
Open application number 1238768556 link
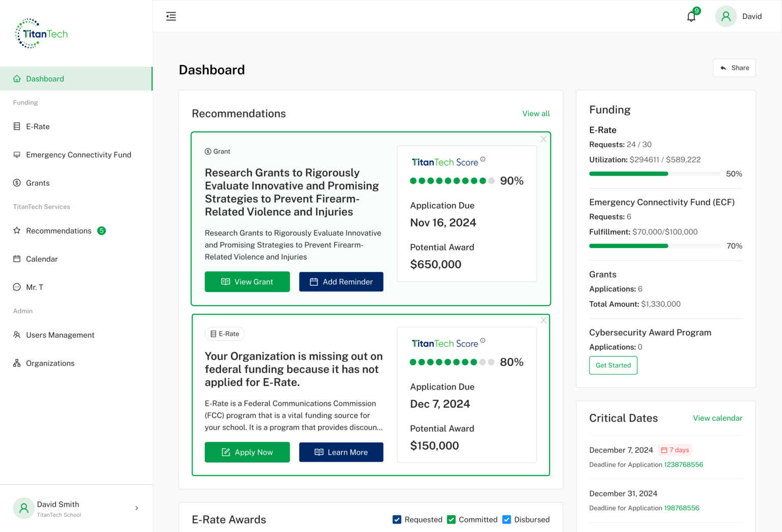pyautogui.click(x=683, y=464)
